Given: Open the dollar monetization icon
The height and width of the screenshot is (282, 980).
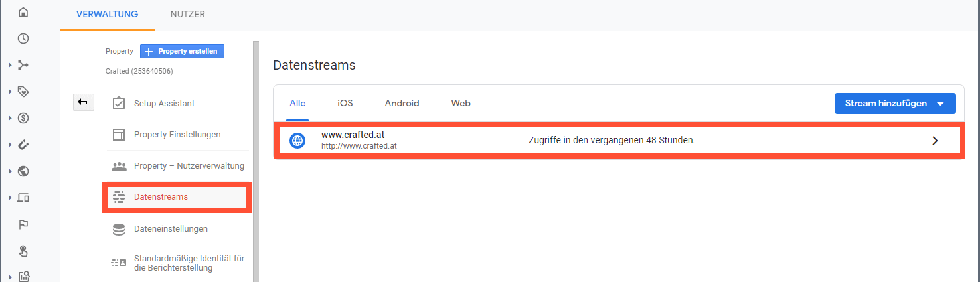Looking at the screenshot, I should 23,118.
